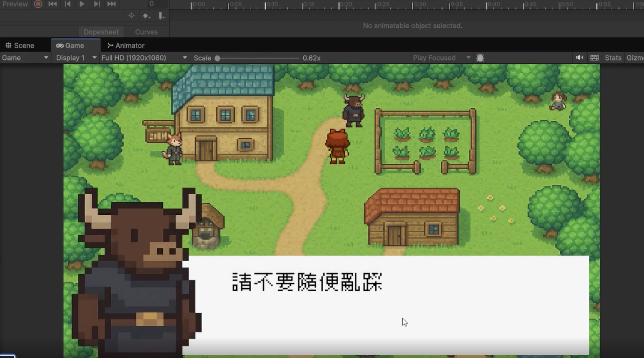This screenshot has width=644, height=358.
Task: Open Full HD (1920x1080) resolution dropdown
Action: 144,58
